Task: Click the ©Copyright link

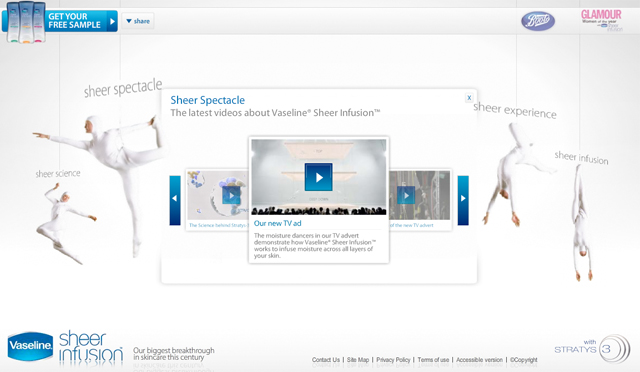Action: [x=524, y=360]
